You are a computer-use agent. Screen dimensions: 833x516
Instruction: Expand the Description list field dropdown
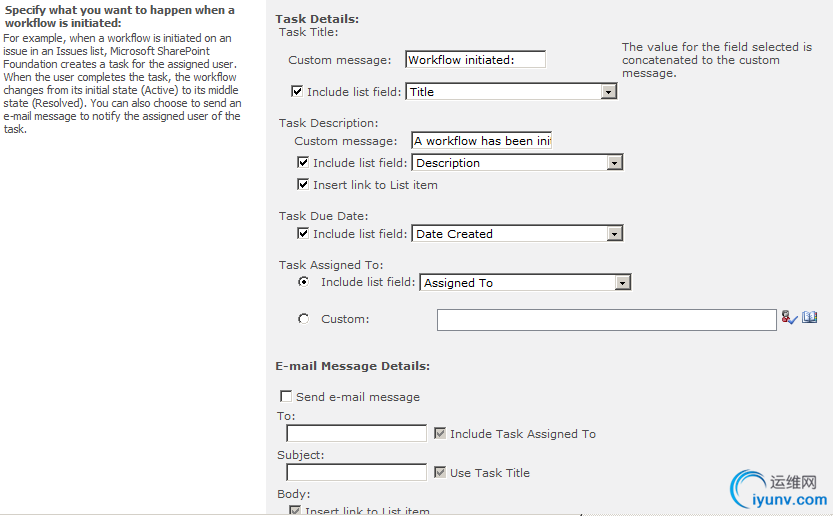614,163
